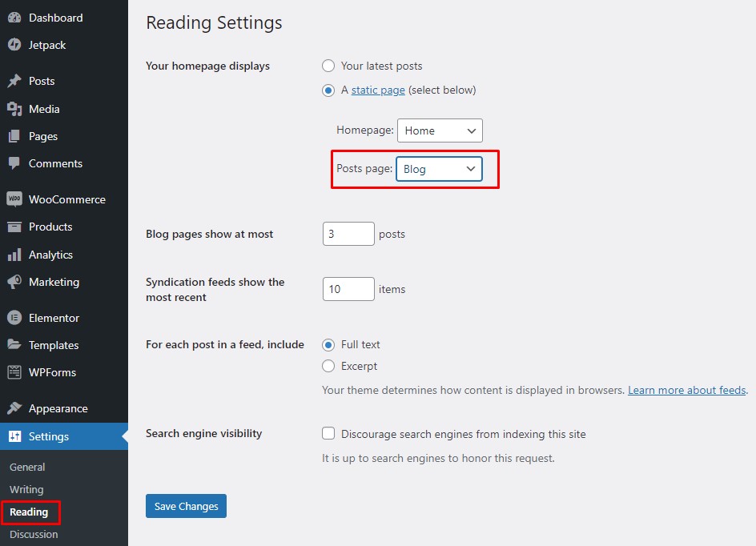Open the General settings submenu
The image size is (756, 546).
27,467
